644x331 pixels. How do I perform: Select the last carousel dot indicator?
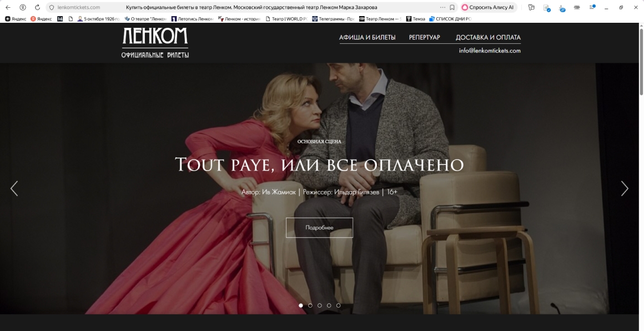339,305
